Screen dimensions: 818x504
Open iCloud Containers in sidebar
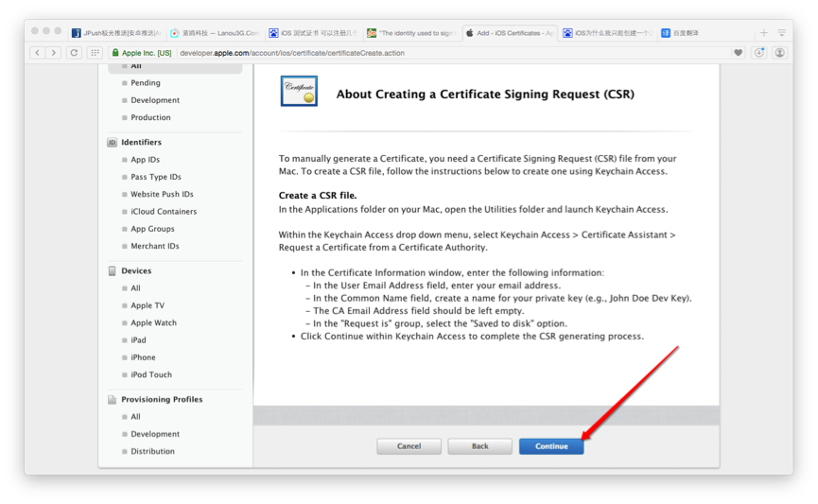(x=164, y=211)
